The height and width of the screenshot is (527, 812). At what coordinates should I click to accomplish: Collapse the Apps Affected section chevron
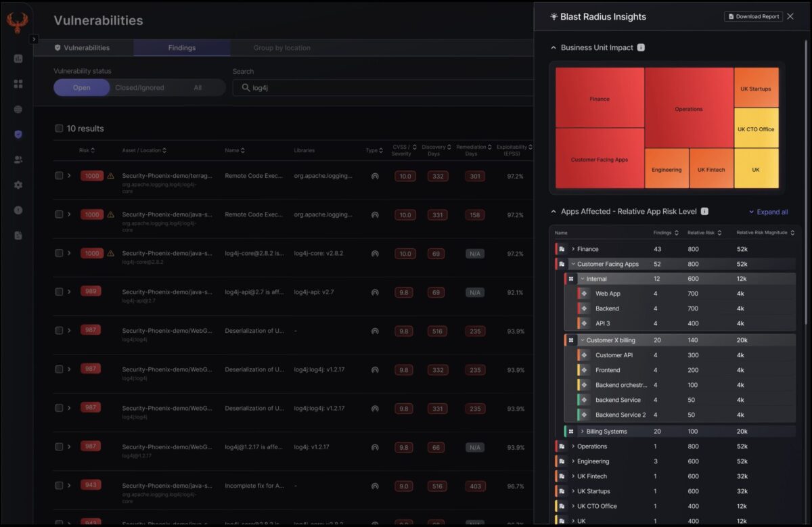click(x=554, y=212)
